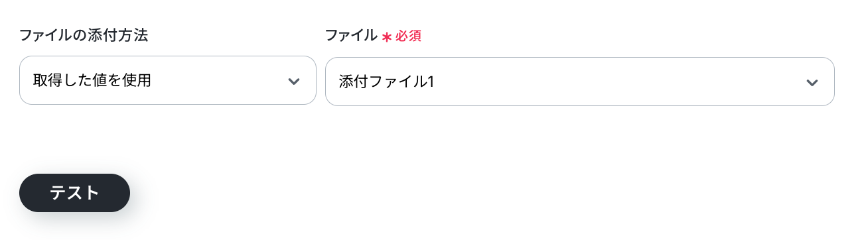Click the ファイルの添付方法 label
The width and height of the screenshot is (868, 240).
pos(84,35)
